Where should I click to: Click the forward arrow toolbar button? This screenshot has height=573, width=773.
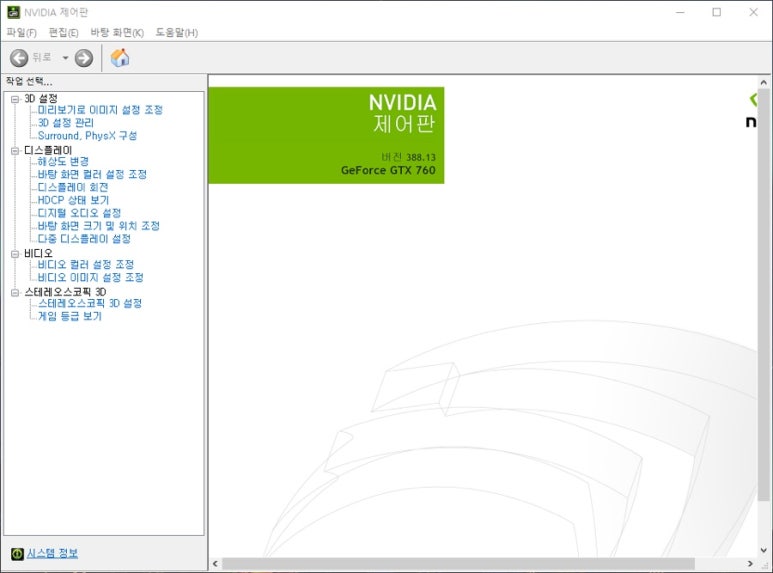tap(84, 58)
